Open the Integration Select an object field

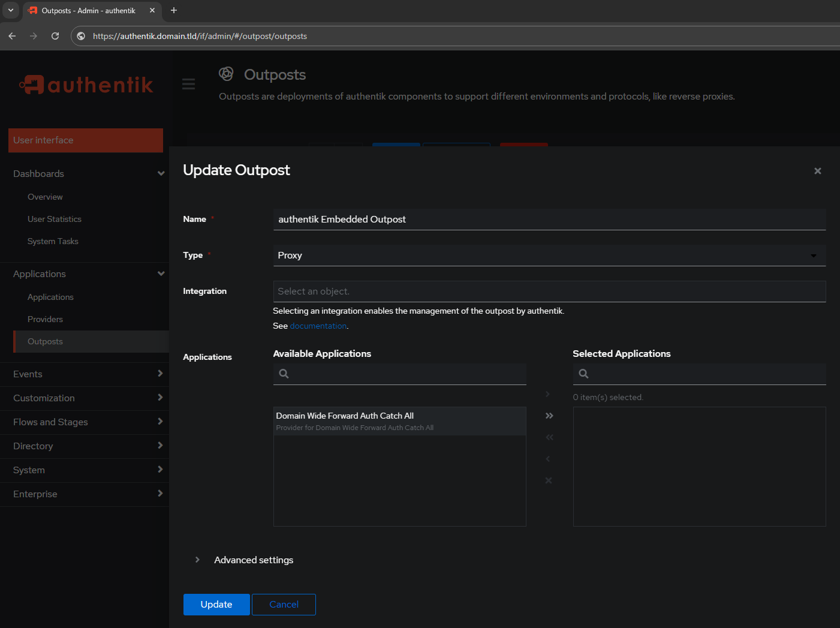(549, 292)
